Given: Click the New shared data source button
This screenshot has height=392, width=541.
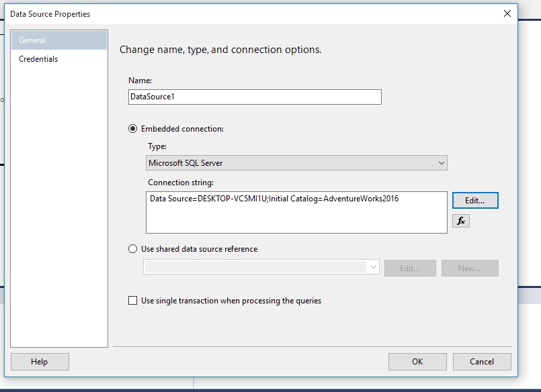Looking at the screenshot, I should coord(470,267).
